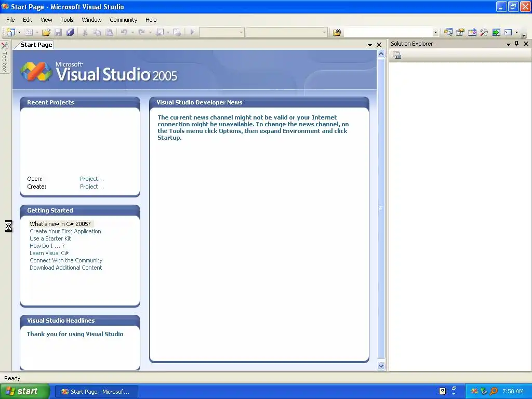Open "Use a Starter Kit" link
532x399 pixels.
coord(50,238)
